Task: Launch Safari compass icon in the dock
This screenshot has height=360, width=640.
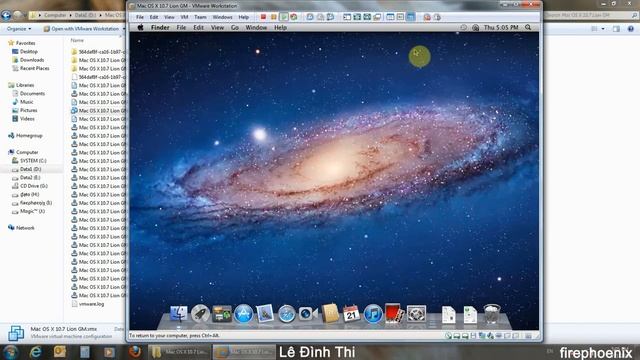Action: point(287,314)
